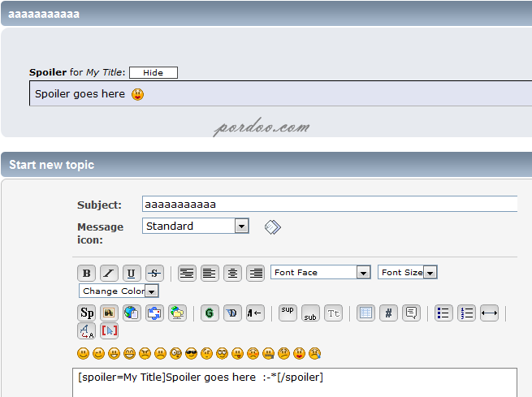Insert the sad emoticon
The width and height of the screenshot is (532, 397).
pyautogui.click(x=160, y=354)
